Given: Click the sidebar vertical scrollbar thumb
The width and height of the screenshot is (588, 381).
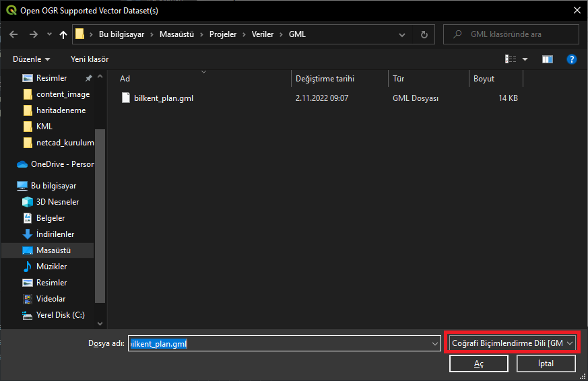Looking at the screenshot, I should click(100, 216).
